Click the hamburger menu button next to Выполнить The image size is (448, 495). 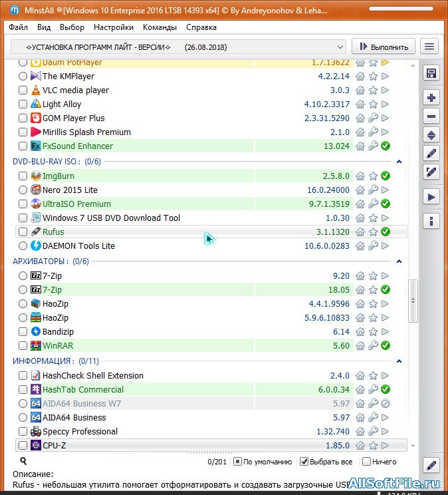429,47
